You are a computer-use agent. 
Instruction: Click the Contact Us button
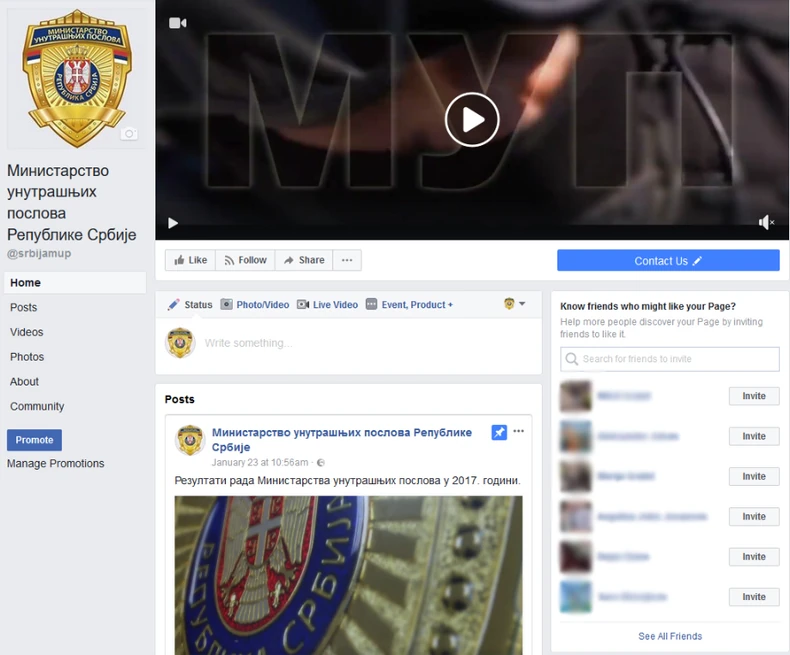[668, 260]
